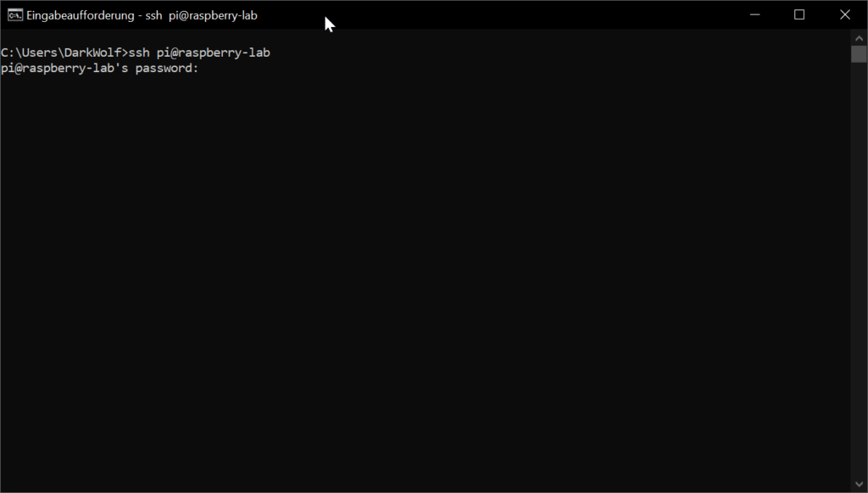868x493 pixels.
Task: Maximize the Command Prompt window
Action: point(799,14)
